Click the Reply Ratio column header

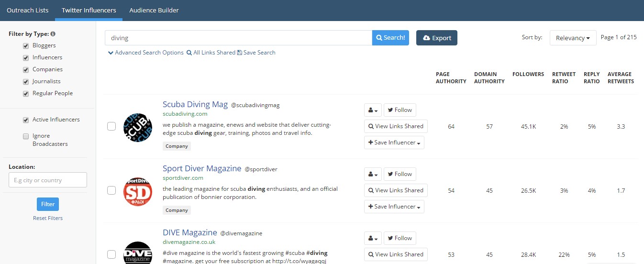pyautogui.click(x=591, y=78)
